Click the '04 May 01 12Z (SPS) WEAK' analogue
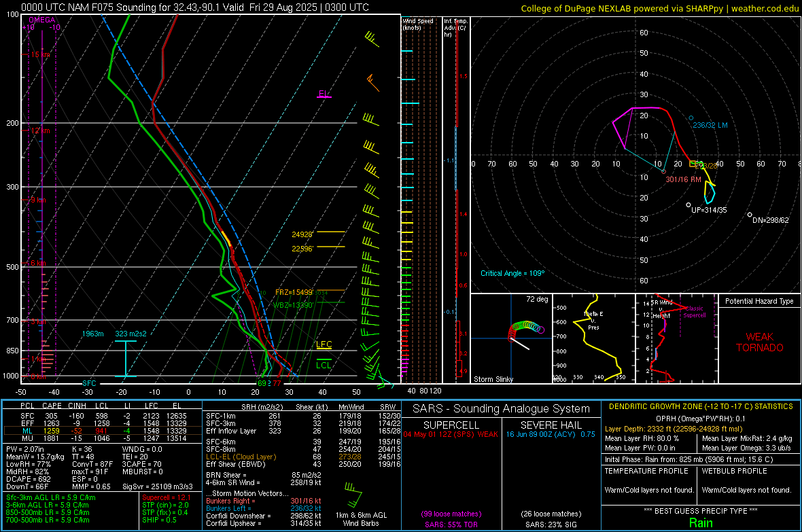This screenshot has height=532, width=802. (x=451, y=435)
